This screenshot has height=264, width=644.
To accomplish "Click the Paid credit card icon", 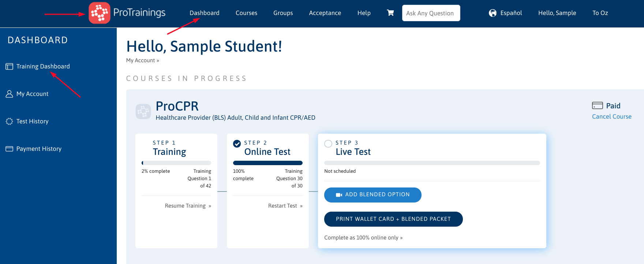I will click(x=598, y=105).
